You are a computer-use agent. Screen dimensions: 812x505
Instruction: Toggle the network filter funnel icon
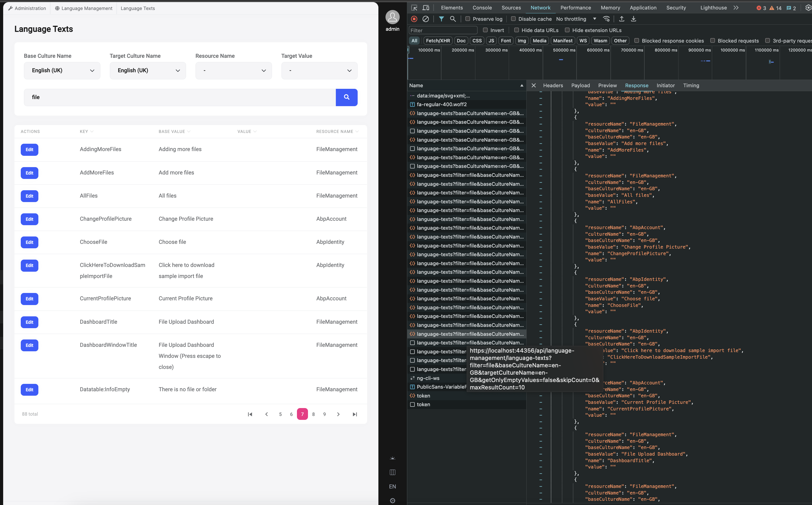point(441,19)
